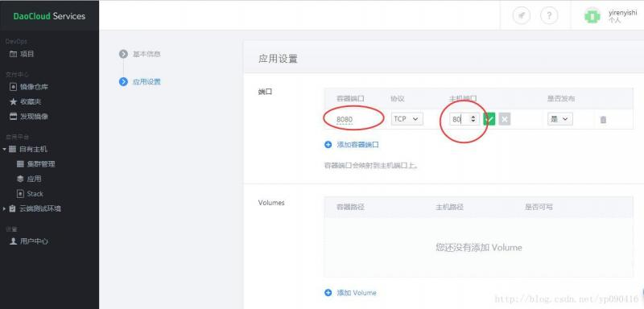Click the rocket icon in top bar
Screen dimensions: 644x309
(x=522, y=16)
